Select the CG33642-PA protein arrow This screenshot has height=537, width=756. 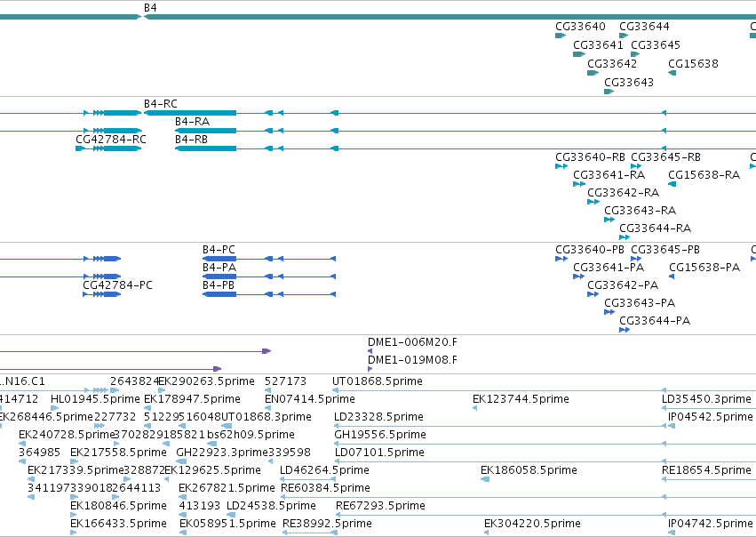click(x=593, y=294)
